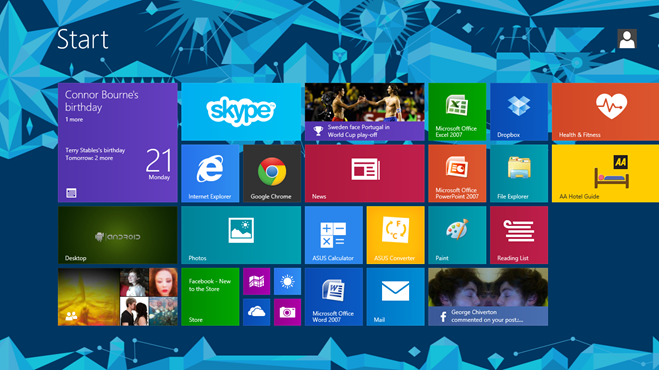Launch Internet Explorer

[x=210, y=174]
